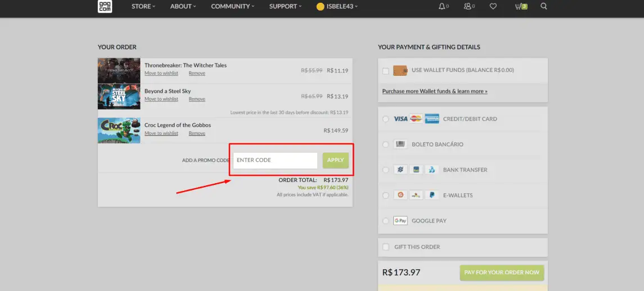Open the search magnifier icon

tap(544, 6)
